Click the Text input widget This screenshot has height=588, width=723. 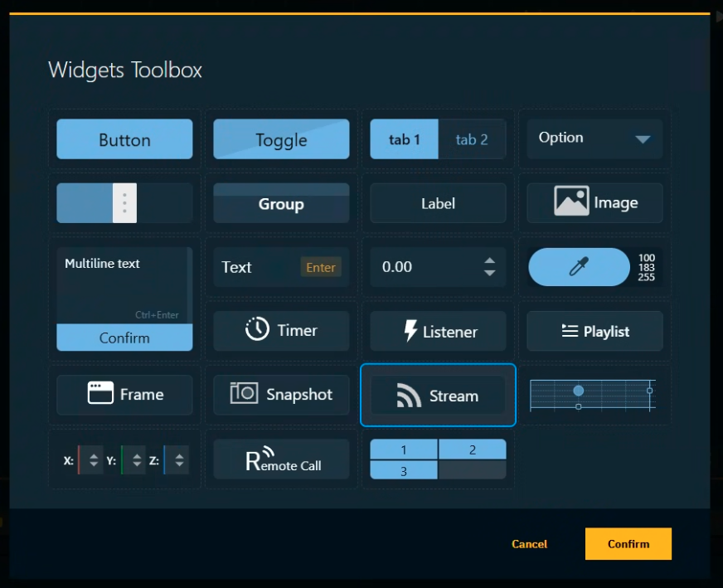[x=281, y=267]
